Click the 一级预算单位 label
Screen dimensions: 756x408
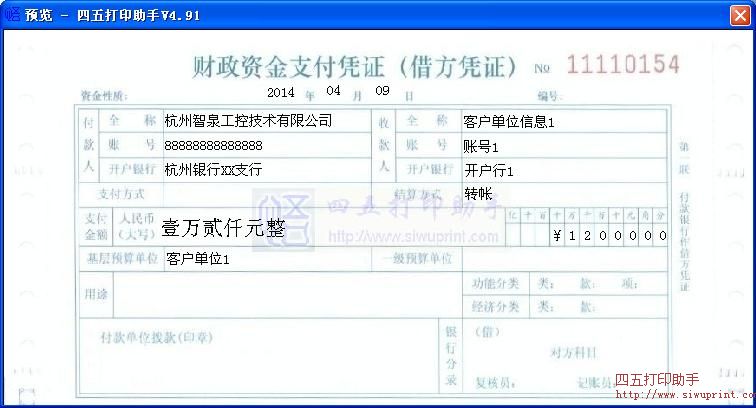pos(417,258)
